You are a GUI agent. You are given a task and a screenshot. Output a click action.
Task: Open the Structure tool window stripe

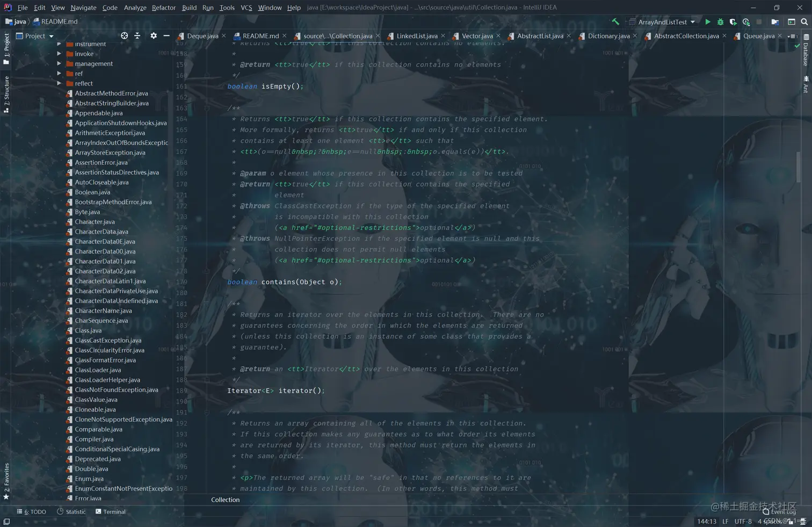pyautogui.click(x=6, y=95)
